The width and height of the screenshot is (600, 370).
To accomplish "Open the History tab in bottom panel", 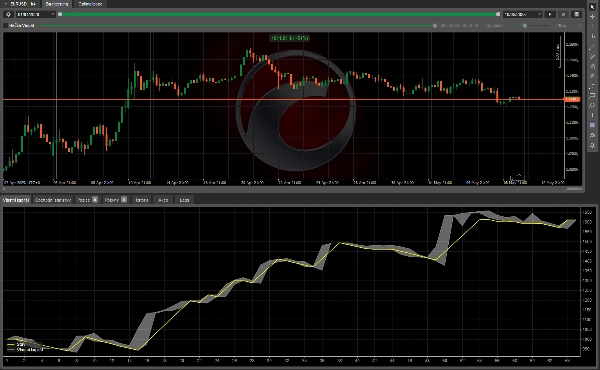I will (142, 200).
